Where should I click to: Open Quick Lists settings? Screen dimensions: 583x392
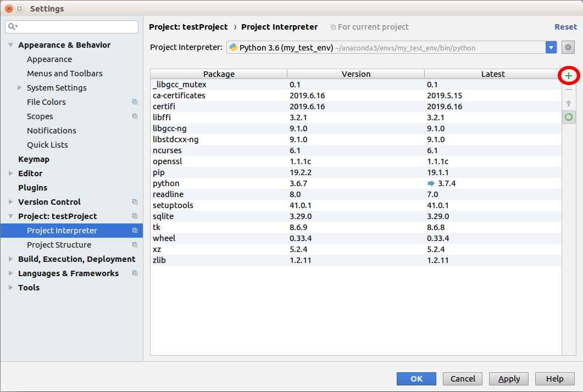point(47,145)
